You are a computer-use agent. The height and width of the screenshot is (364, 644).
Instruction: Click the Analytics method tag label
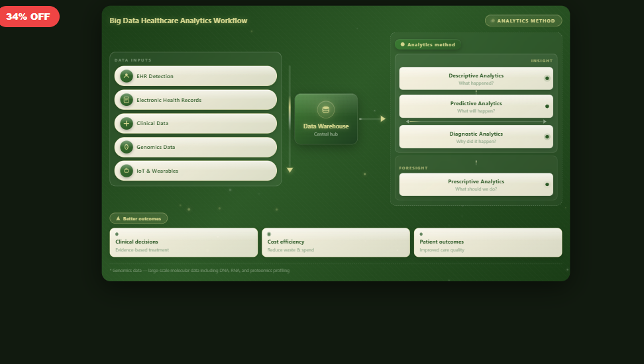click(x=427, y=44)
